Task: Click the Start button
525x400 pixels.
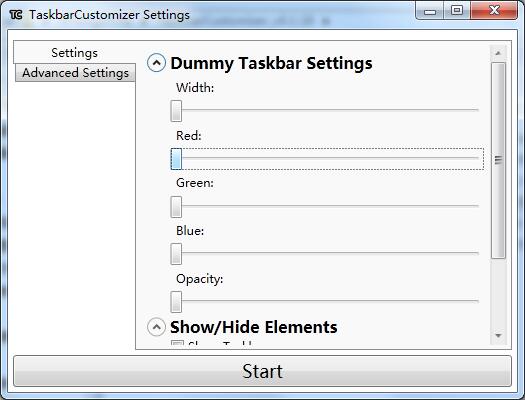Action: pyautogui.click(x=262, y=371)
